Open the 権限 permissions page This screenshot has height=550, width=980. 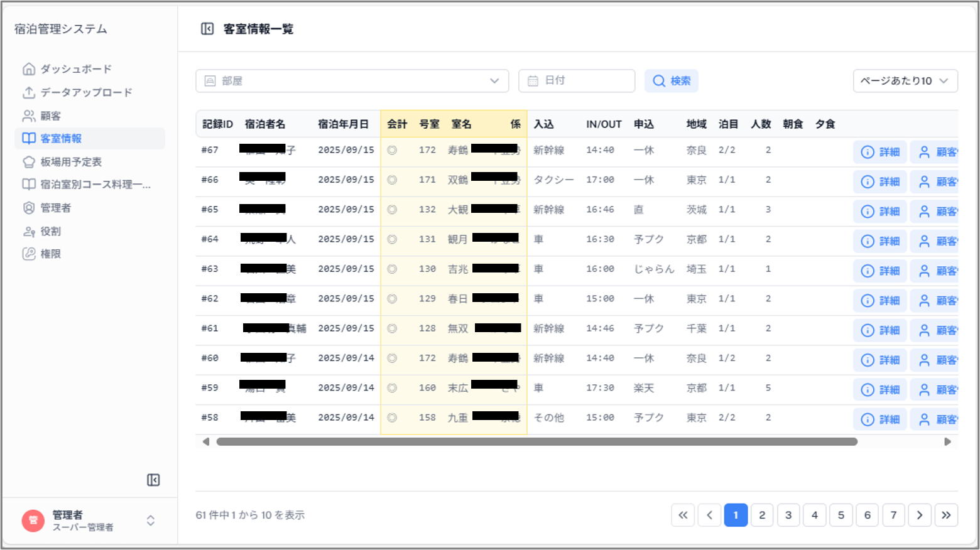50,254
